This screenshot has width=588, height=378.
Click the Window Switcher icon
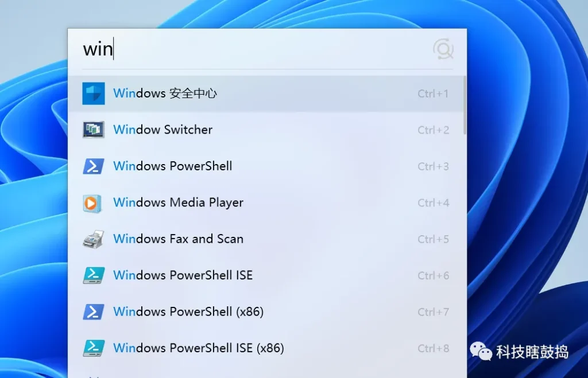(94, 130)
